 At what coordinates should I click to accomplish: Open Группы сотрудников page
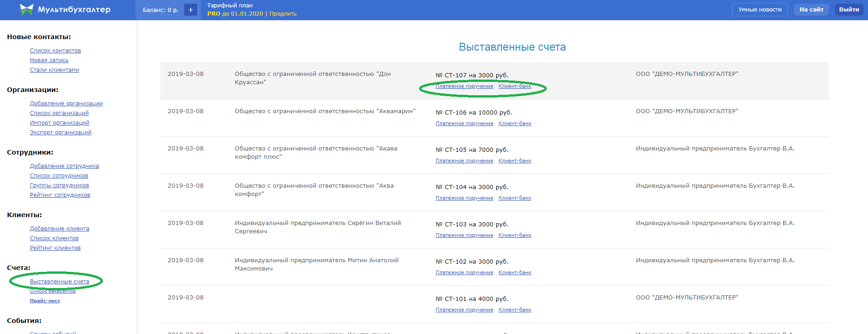[59, 185]
